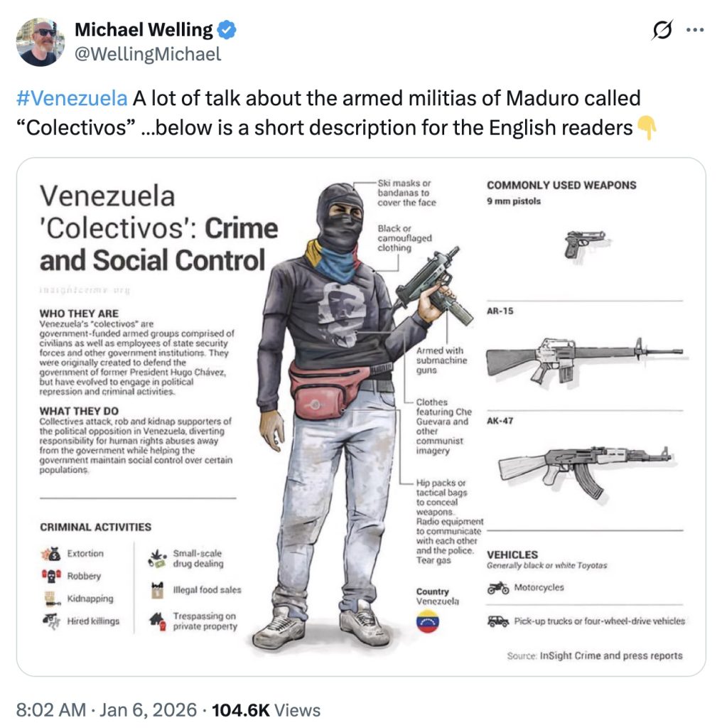This screenshot has width=722, height=728.
Task: Follow the #Venezuela hashtag link
Action: click(x=72, y=98)
